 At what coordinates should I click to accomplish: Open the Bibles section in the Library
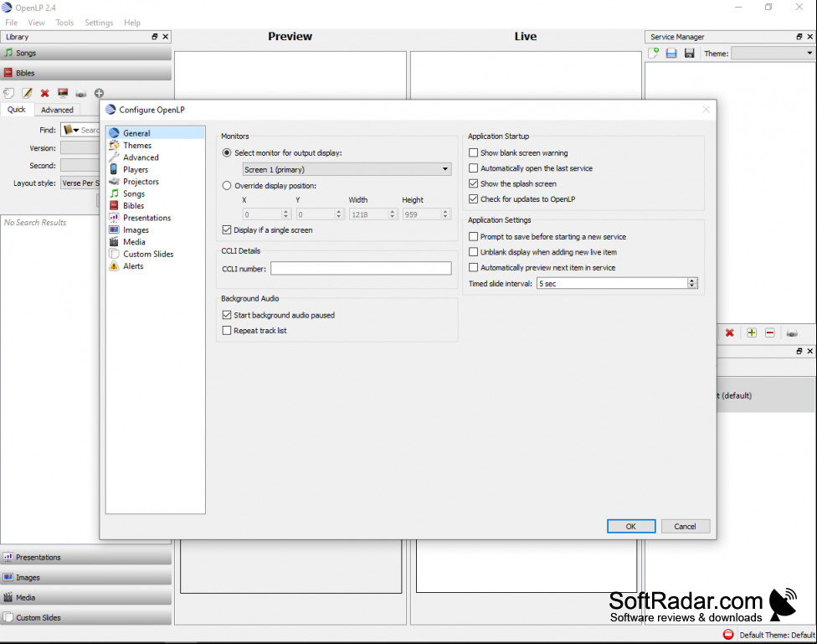click(x=86, y=73)
